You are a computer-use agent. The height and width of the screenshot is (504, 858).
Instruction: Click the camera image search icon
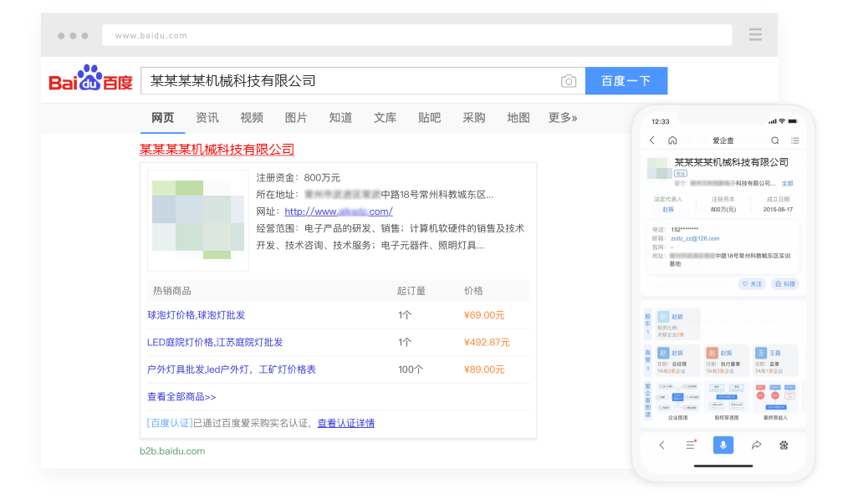569,81
